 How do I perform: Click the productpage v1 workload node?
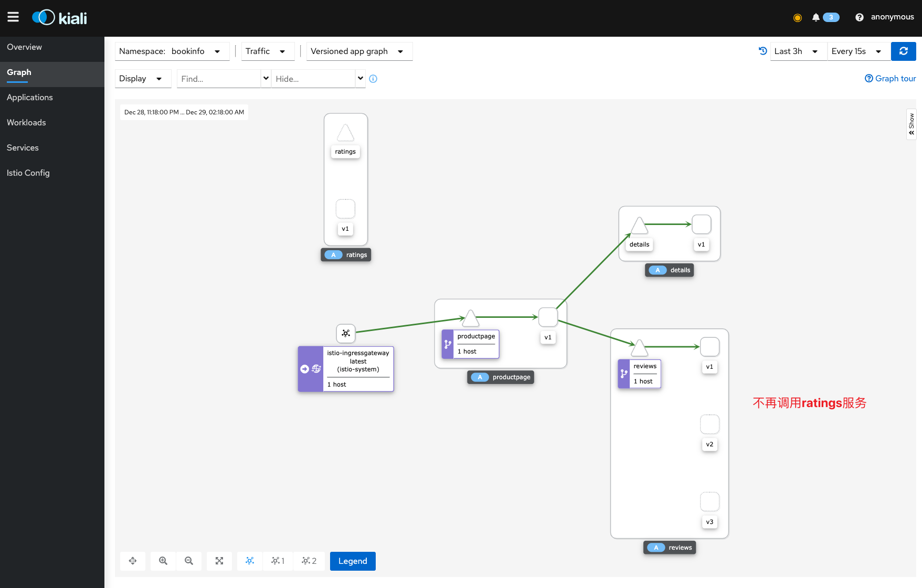click(548, 317)
